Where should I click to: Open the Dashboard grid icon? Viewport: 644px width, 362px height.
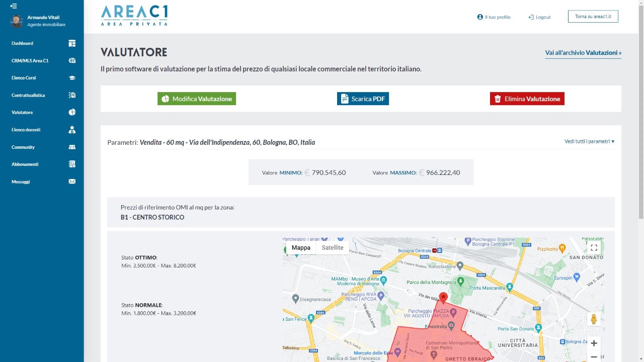tap(72, 43)
